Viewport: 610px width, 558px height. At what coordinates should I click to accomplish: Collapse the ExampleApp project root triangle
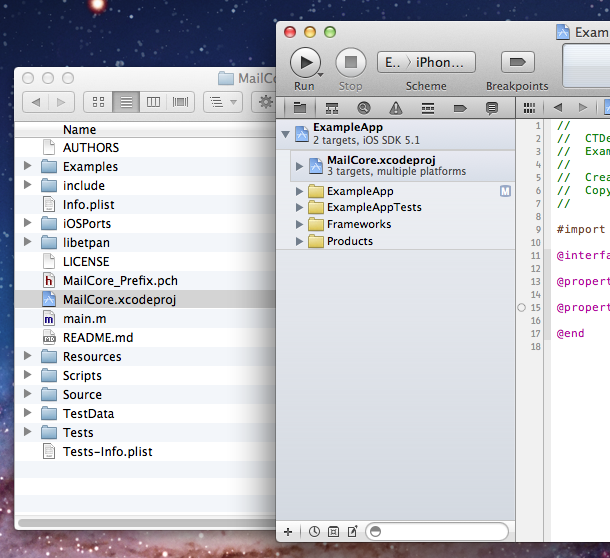286,134
